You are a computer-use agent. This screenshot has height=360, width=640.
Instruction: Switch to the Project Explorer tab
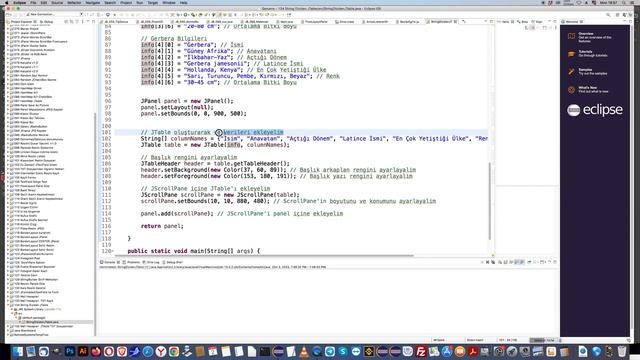click(21, 21)
